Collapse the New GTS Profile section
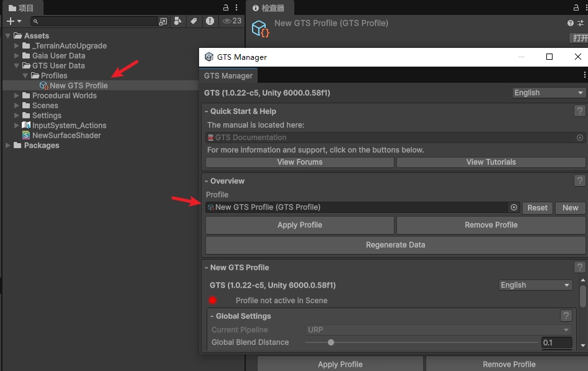The width and height of the screenshot is (588, 371). [206, 268]
